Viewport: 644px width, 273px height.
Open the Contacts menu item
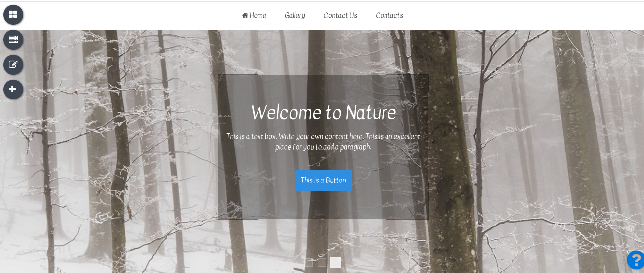click(x=389, y=15)
